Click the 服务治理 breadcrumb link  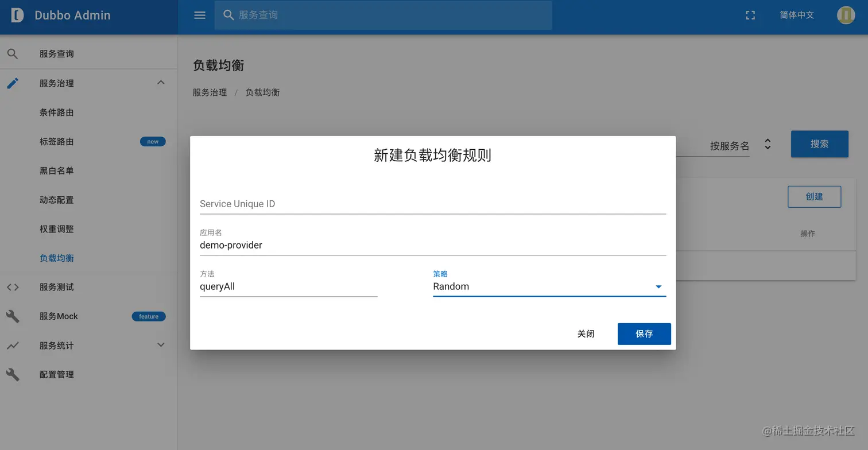pyautogui.click(x=210, y=92)
